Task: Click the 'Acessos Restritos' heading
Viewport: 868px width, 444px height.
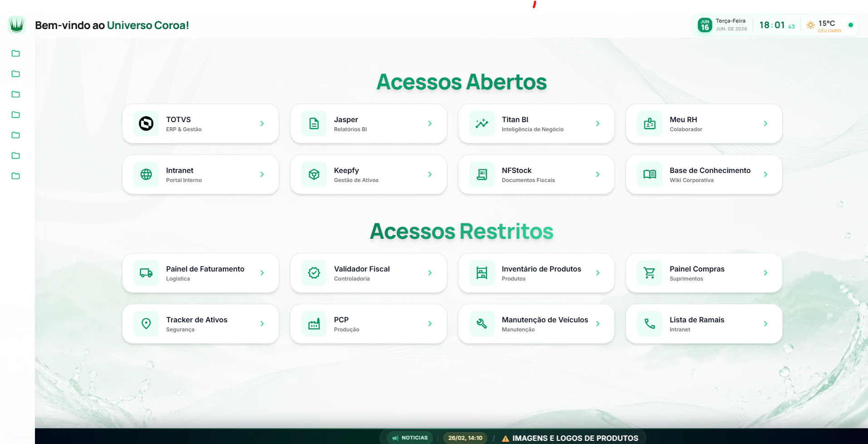Action: click(x=462, y=231)
